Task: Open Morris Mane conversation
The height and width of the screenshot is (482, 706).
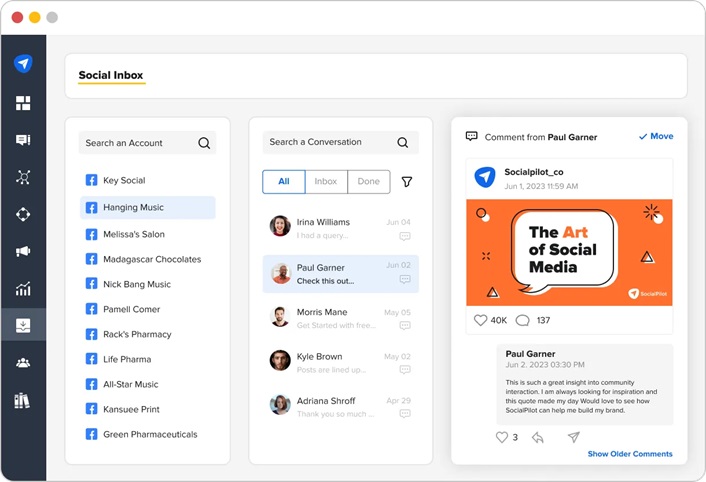Action: pos(340,319)
